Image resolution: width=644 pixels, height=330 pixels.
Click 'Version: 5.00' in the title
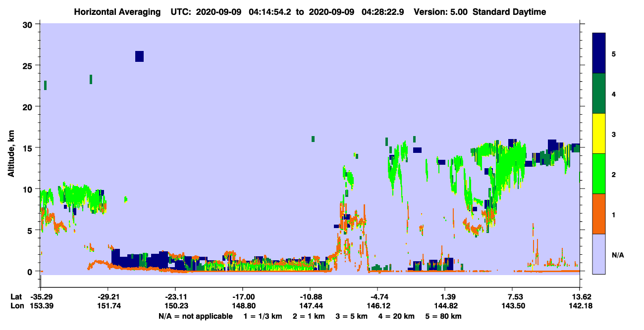click(442, 12)
